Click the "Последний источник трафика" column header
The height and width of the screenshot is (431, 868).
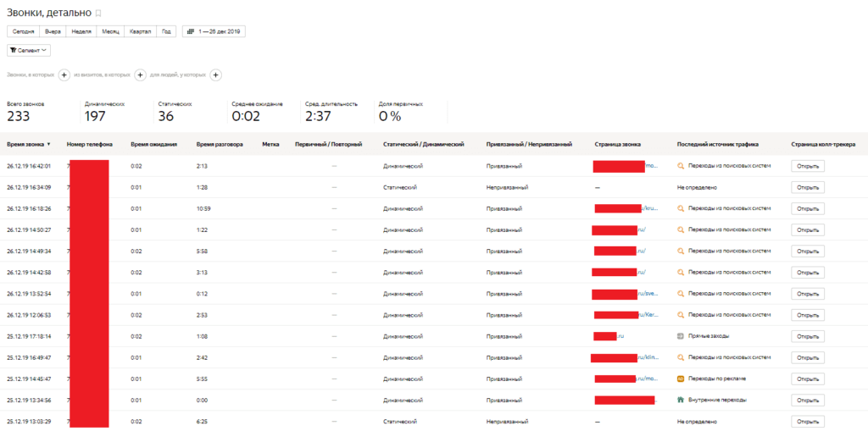pos(717,144)
